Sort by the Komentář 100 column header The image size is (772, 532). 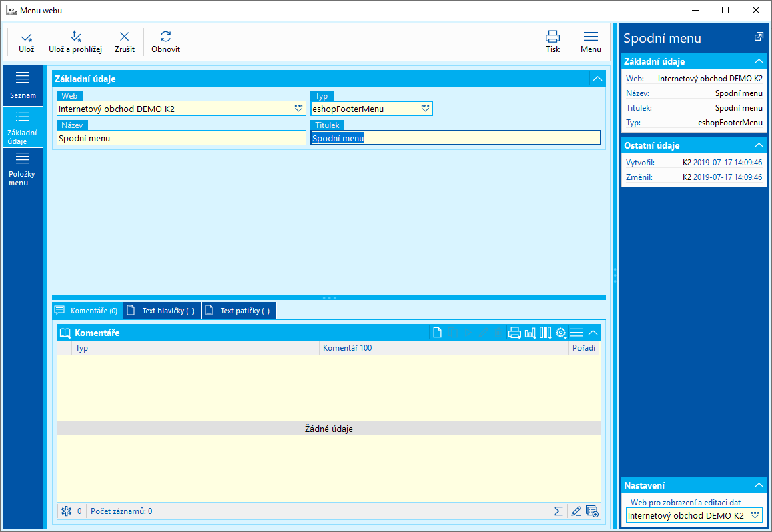pyautogui.click(x=444, y=348)
